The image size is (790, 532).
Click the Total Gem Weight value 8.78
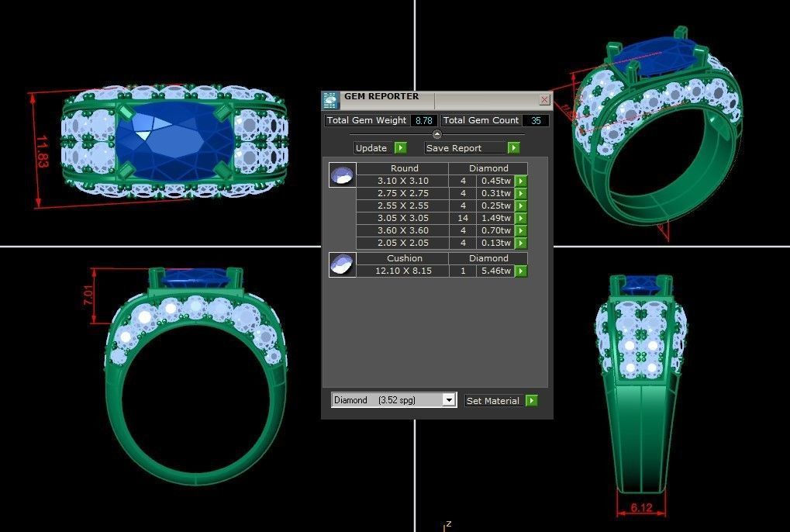tap(424, 120)
